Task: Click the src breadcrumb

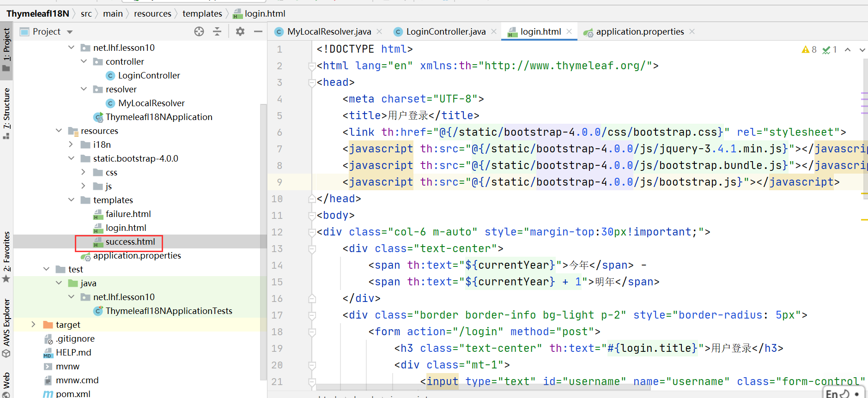Action: (x=86, y=13)
